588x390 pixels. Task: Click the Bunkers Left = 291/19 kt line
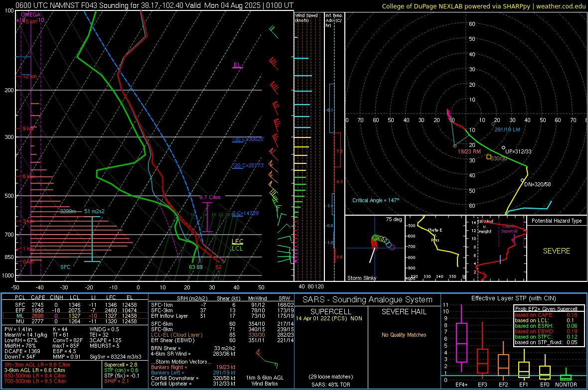coord(193,373)
